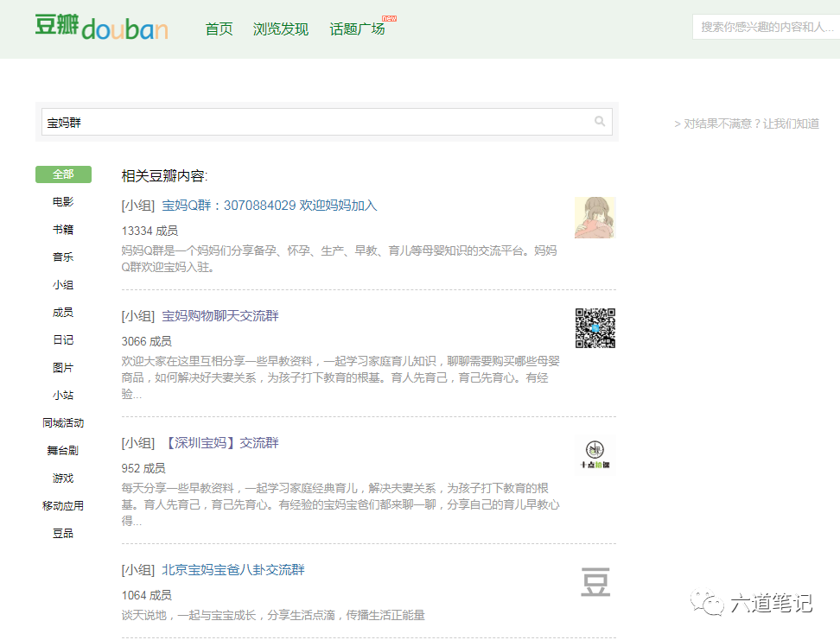The image size is (840, 640).
Task: Click the search field containing 宝妈群
Action: click(x=315, y=122)
